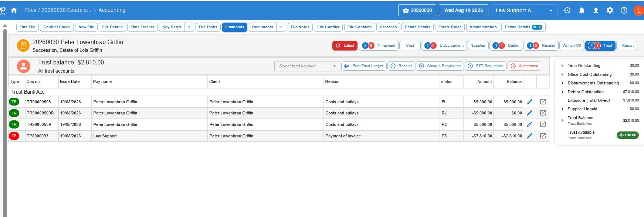The width and height of the screenshot is (644, 217).
Task: Click the red Latest button
Action: 345,46
